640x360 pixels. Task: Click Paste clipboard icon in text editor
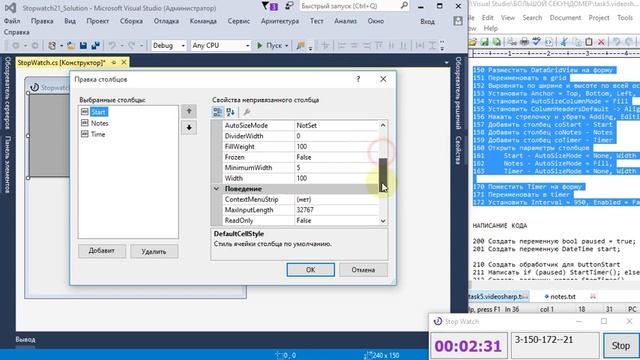589,42
